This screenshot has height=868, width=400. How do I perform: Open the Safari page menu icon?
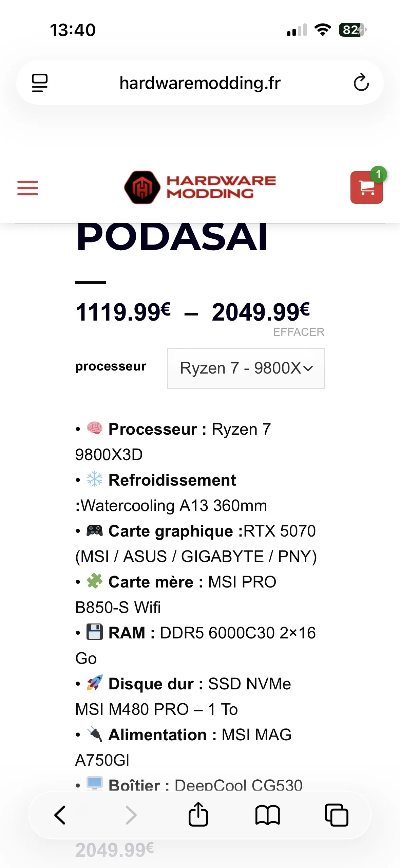[40, 83]
